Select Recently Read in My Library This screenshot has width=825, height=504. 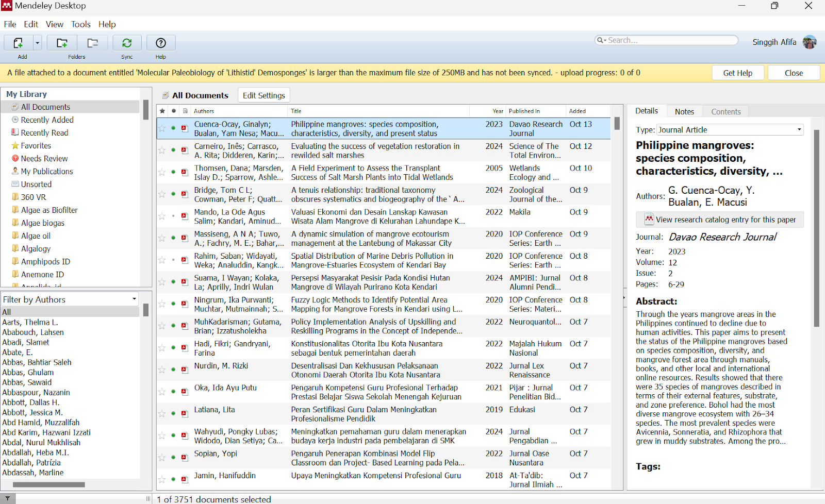44,132
